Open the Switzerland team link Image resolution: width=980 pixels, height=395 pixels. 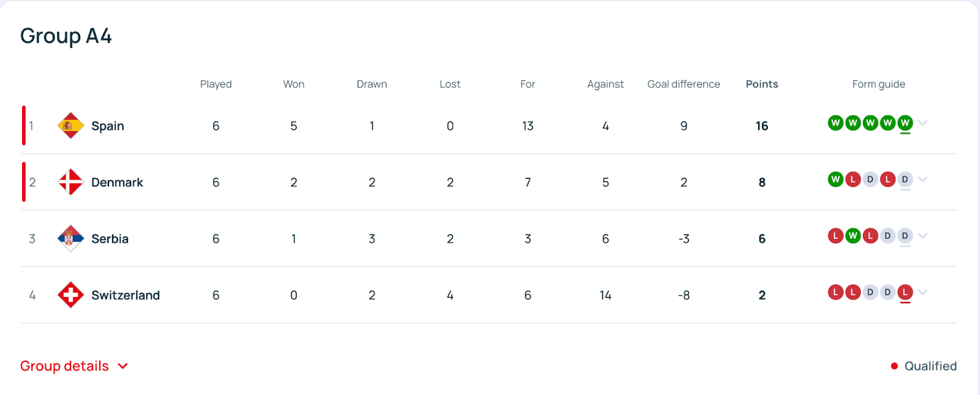(126, 295)
